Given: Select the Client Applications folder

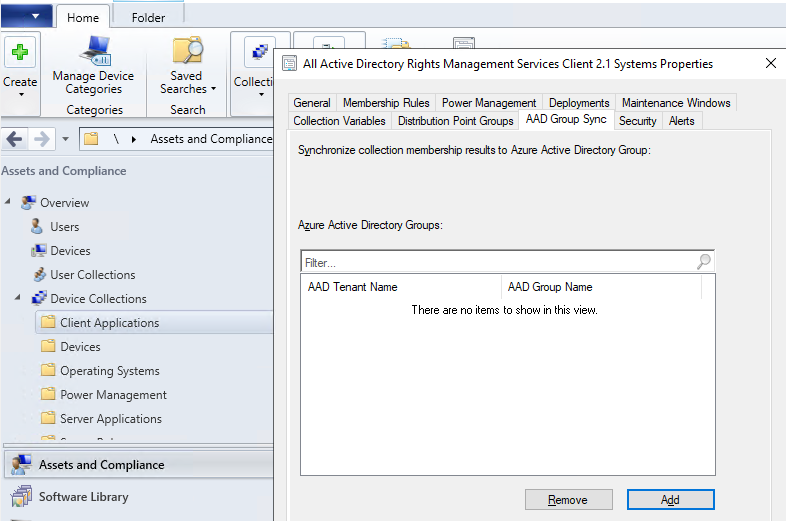Looking at the screenshot, I should pyautogui.click(x=109, y=323).
